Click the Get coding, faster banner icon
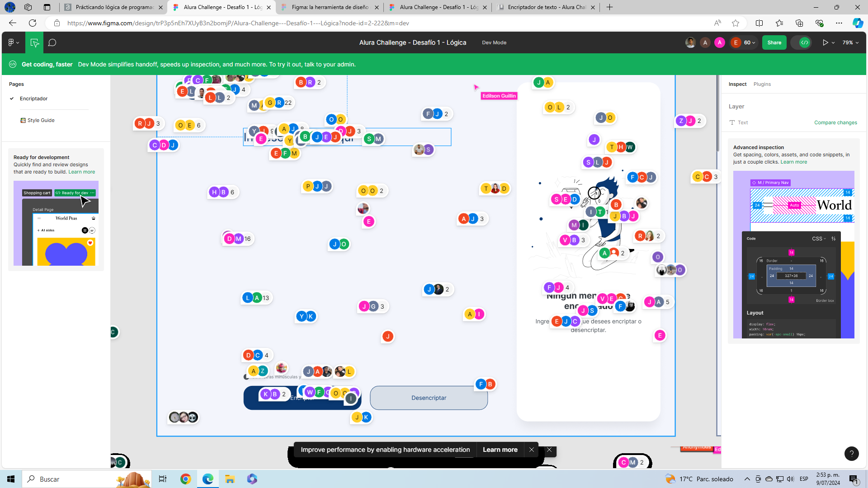The height and width of the screenshot is (488, 868). tap(13, 64)
